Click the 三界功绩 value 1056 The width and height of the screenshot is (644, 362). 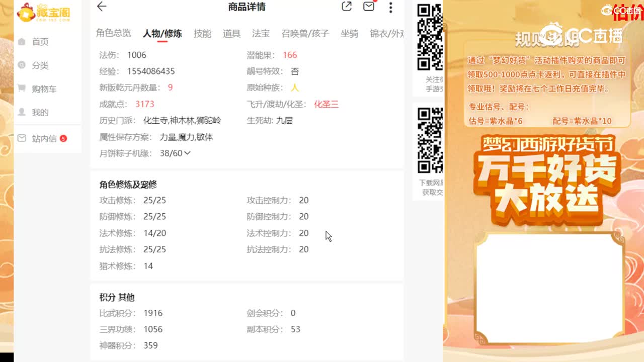point(153,329)
